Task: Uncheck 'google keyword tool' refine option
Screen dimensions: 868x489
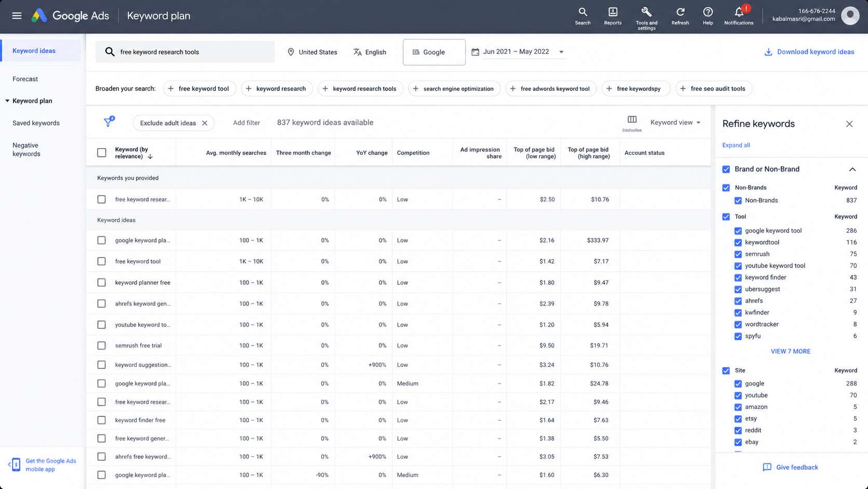Action: pos(738,231)
